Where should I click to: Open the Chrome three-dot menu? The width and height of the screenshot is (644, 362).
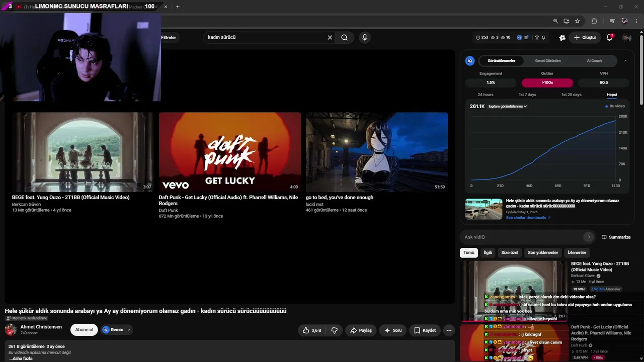coord(637,21)
